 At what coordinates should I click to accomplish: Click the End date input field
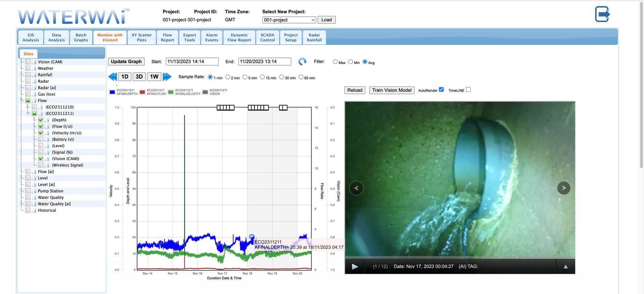coord(265,62)
